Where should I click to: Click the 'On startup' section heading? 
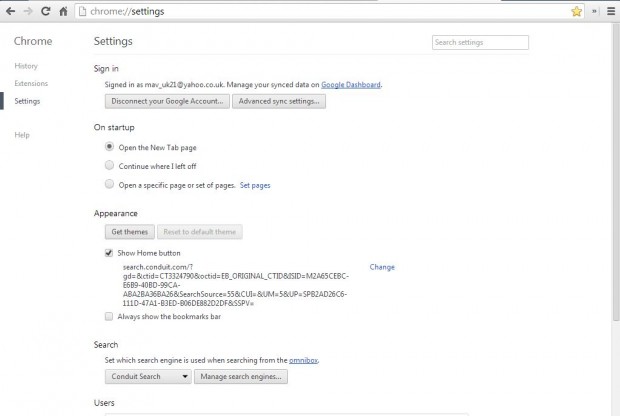tap(114, 127)
